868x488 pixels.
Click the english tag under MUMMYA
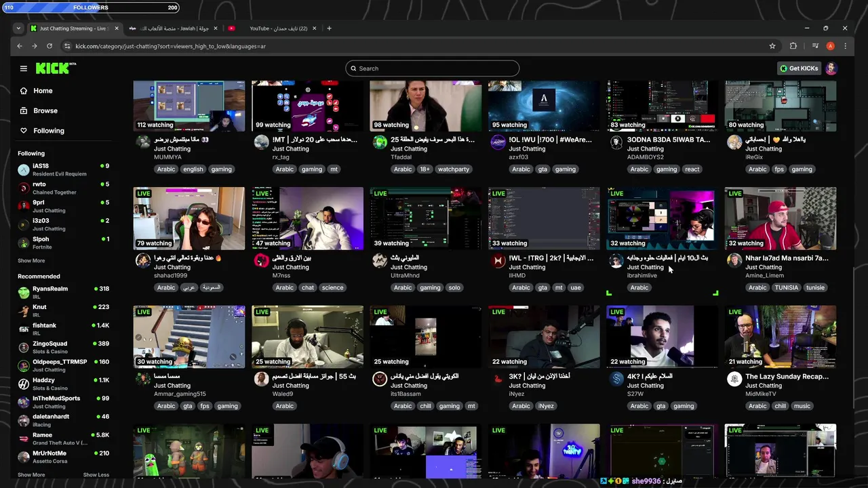tap(193, 169)
